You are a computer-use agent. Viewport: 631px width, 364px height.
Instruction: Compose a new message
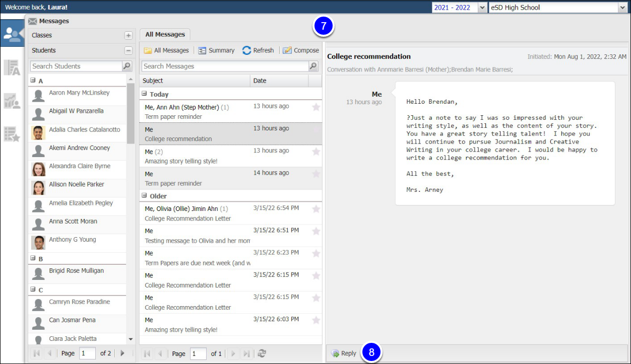(x=301, y=50)
